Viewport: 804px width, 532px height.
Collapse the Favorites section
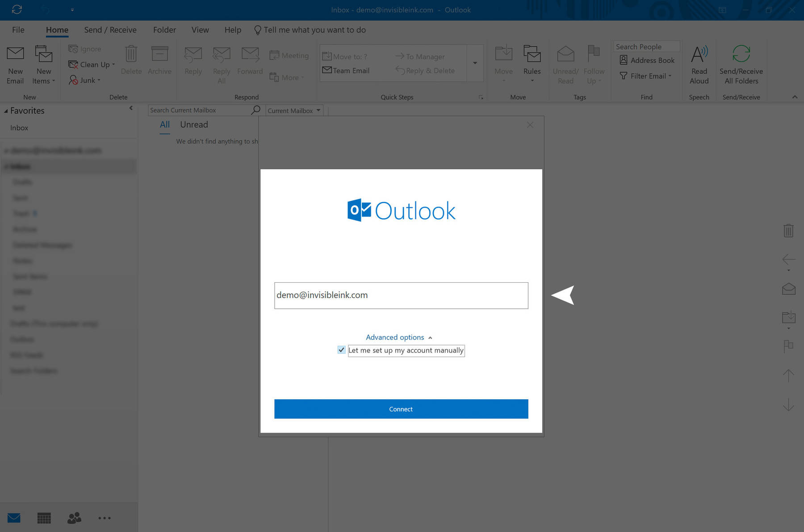6,111
